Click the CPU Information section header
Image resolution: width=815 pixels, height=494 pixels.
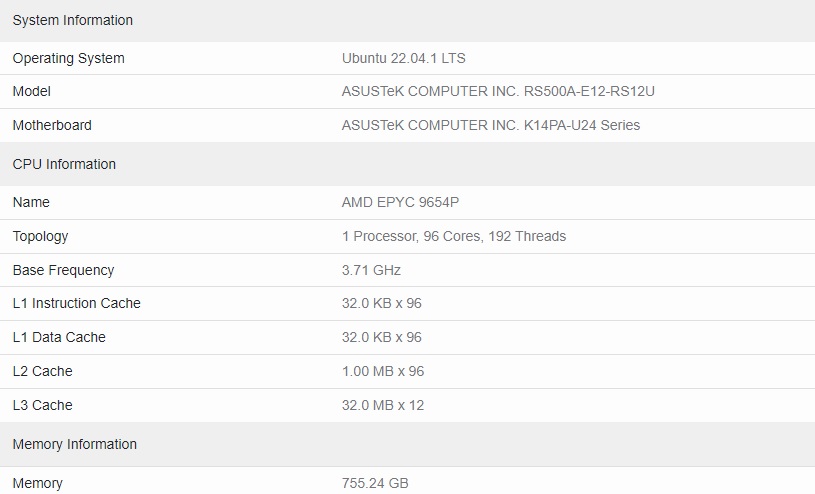(x=64, y=164)
